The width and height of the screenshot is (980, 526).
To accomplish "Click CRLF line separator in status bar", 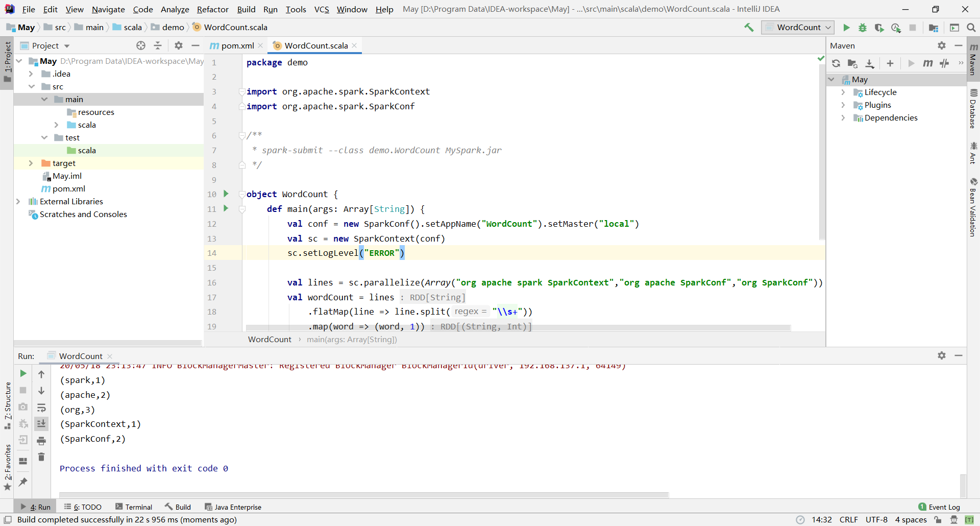I will (848, 520).
